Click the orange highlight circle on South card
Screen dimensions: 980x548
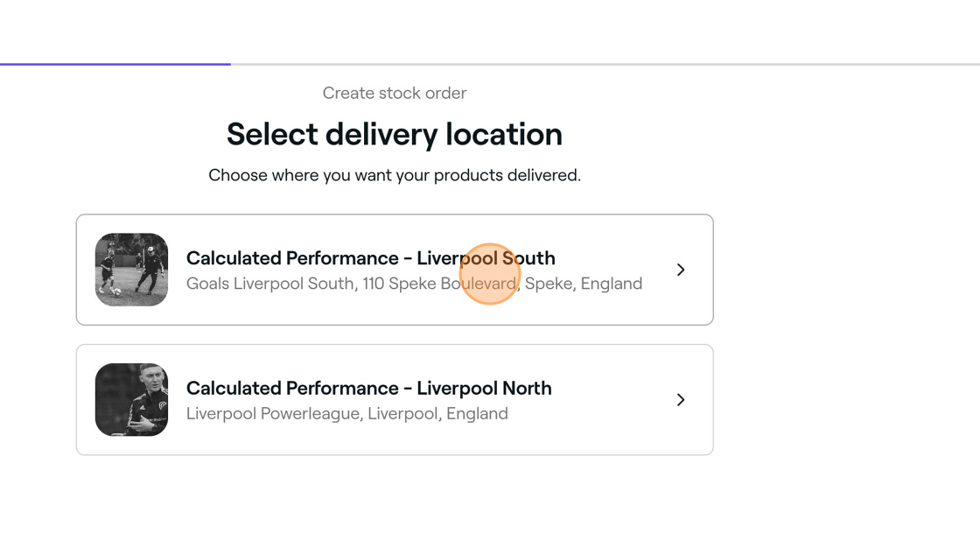pyautogui.click(x=490, y=274)
